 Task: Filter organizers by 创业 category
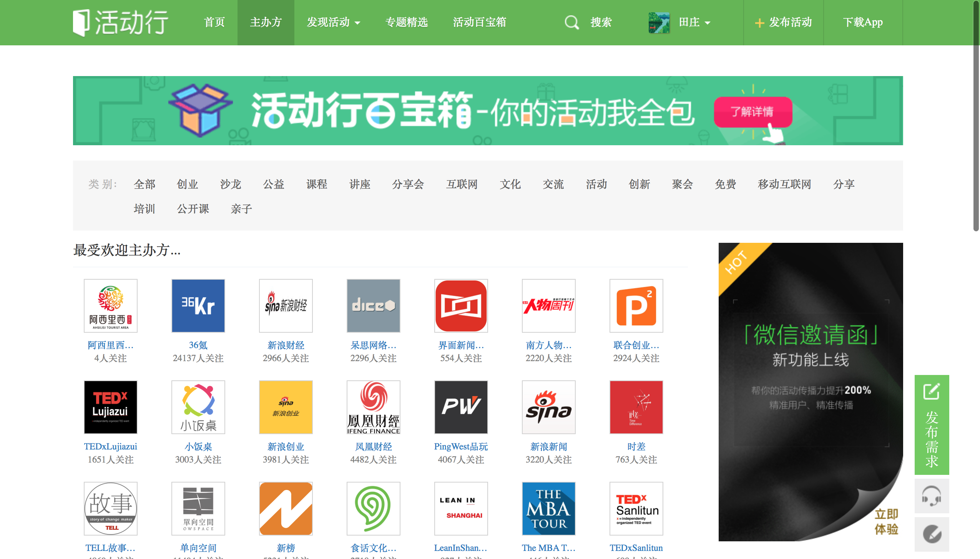pyautogui.click(x=188, y=184)
